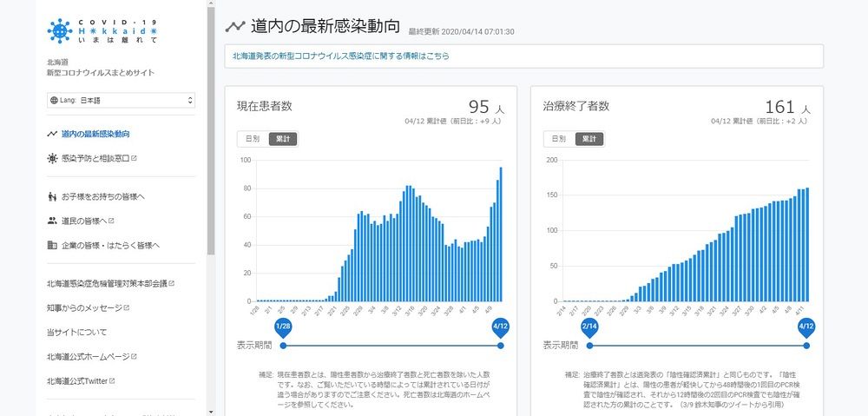This screenshot has height=416, width=868.
Task: Click the 4/12 end marker of 現在患者数
Action: [501, 327]
